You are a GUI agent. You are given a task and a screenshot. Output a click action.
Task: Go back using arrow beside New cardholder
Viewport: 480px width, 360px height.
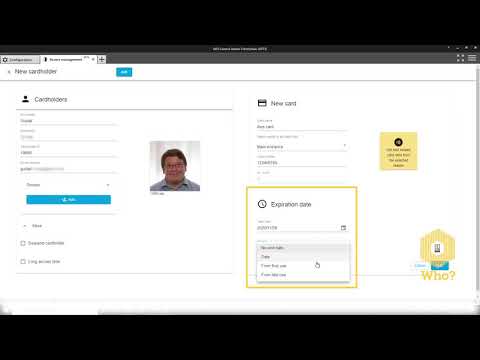click(x=9, y=72)
